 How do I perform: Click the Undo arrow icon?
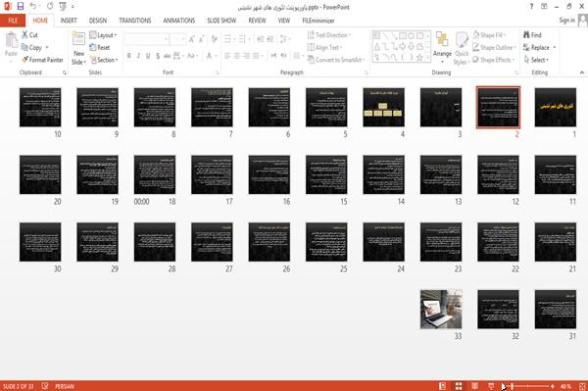(x=32, y=6)
